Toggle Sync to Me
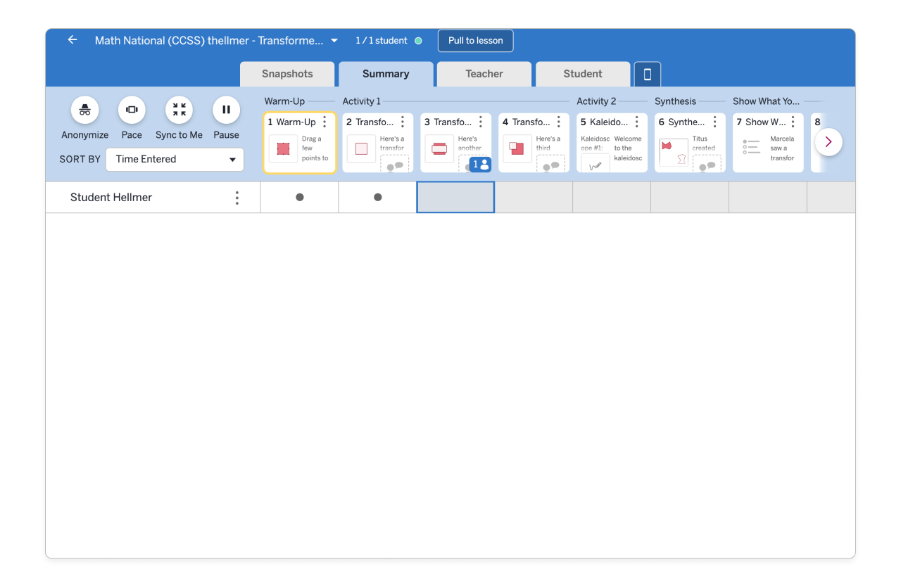Viewport: 901px width, 588px height. coord(179,110)
